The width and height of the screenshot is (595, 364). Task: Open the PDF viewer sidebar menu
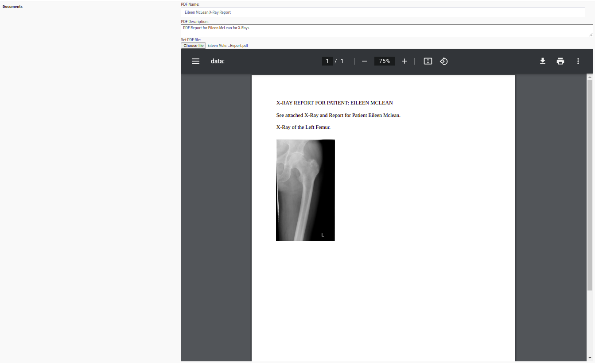196,61
